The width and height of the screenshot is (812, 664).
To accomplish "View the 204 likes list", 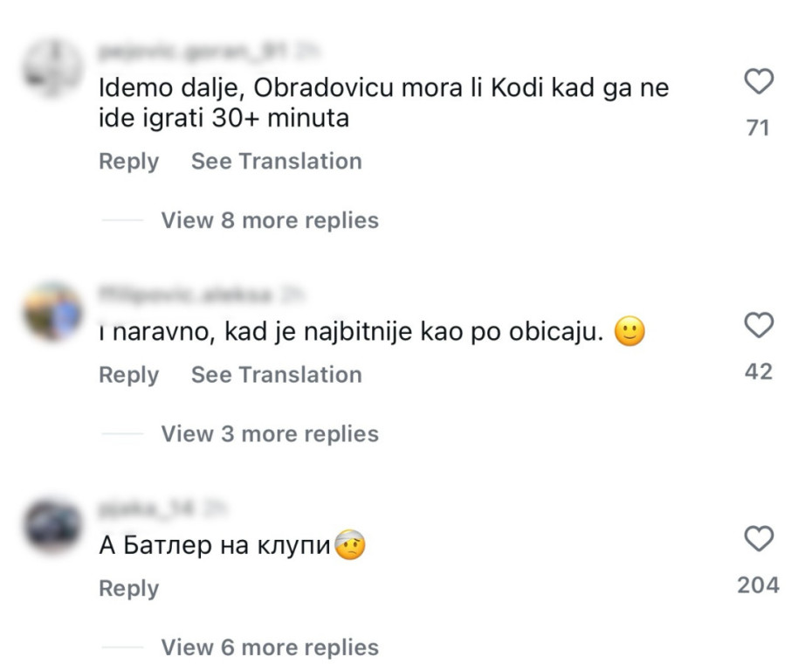I will tap(758, 585).
